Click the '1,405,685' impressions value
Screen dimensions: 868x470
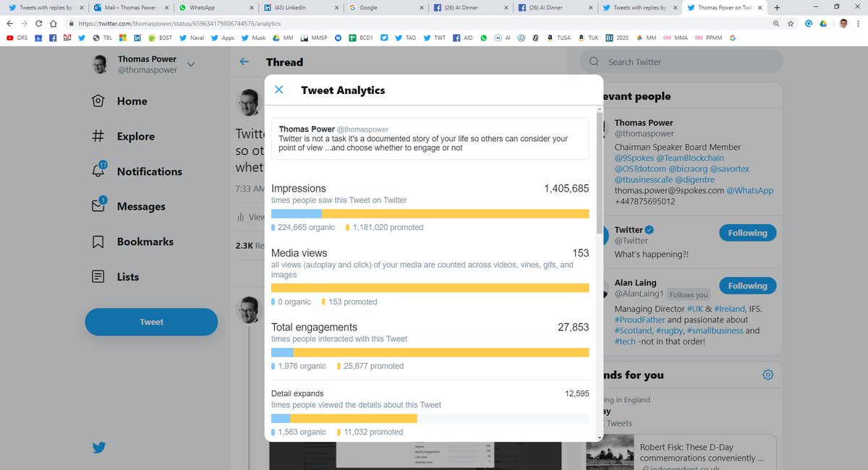click(566, 189)
